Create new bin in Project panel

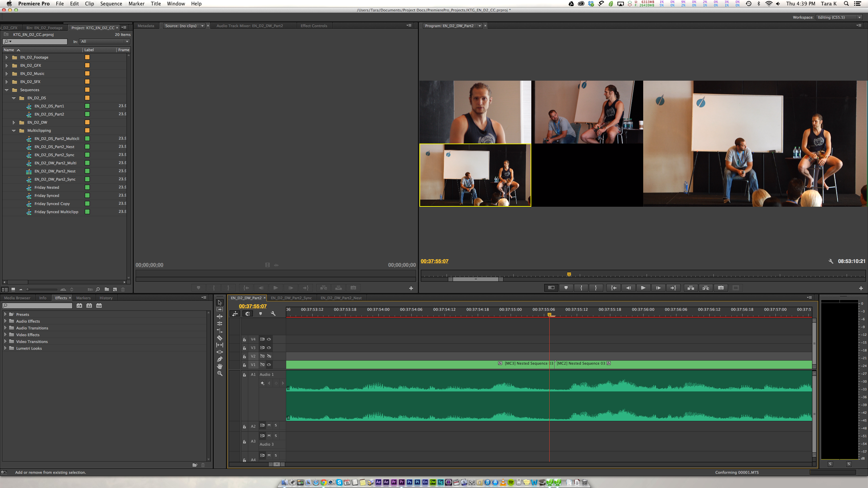coord(107,289)
